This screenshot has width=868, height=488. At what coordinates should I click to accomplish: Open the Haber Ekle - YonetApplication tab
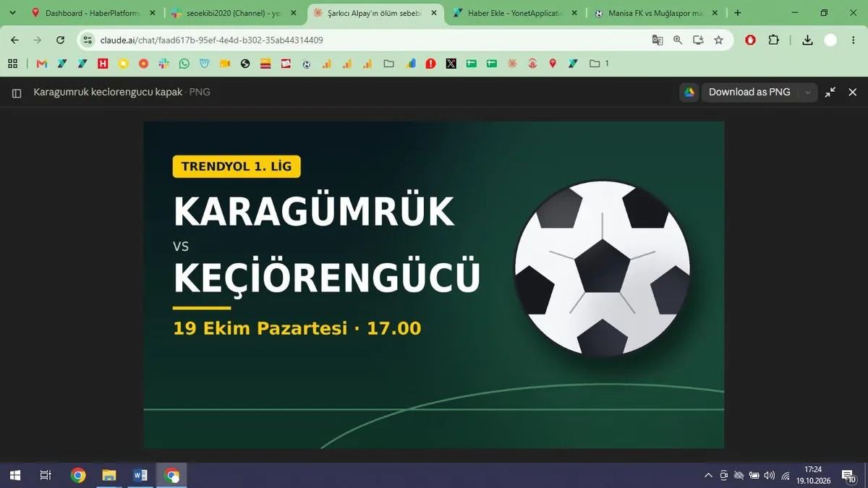pyautogui.click(x=516, y=13)
